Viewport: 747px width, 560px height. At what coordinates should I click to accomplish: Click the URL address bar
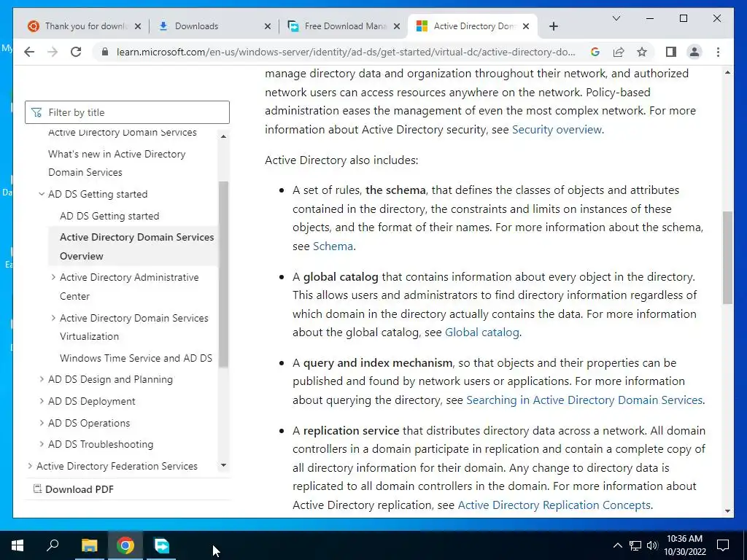click(x=345, y=52)
